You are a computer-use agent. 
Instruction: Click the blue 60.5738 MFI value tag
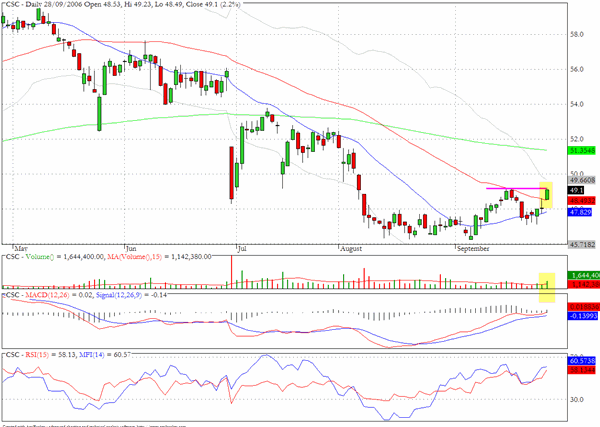583,361
